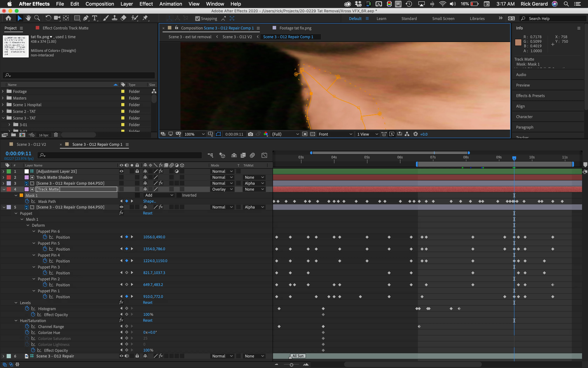The width and height of the screenshot is (588, 368).
Task: Open the Animation menu
Action: coord(170,4)
